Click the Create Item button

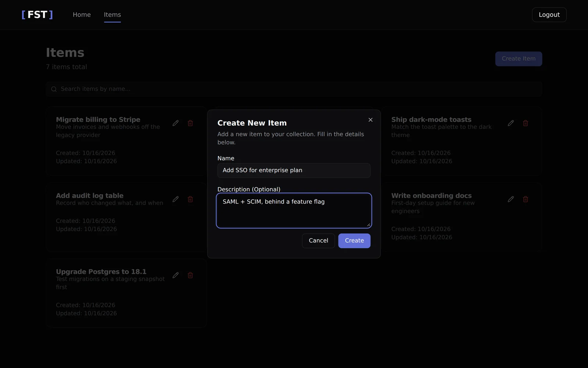[x=519, y=59]
